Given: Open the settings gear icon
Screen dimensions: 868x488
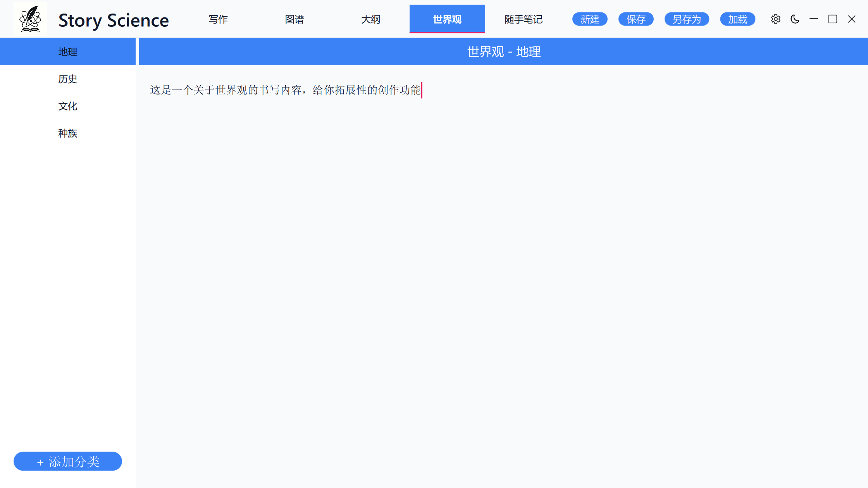Looking at the screenshot, I should [775, 19].
